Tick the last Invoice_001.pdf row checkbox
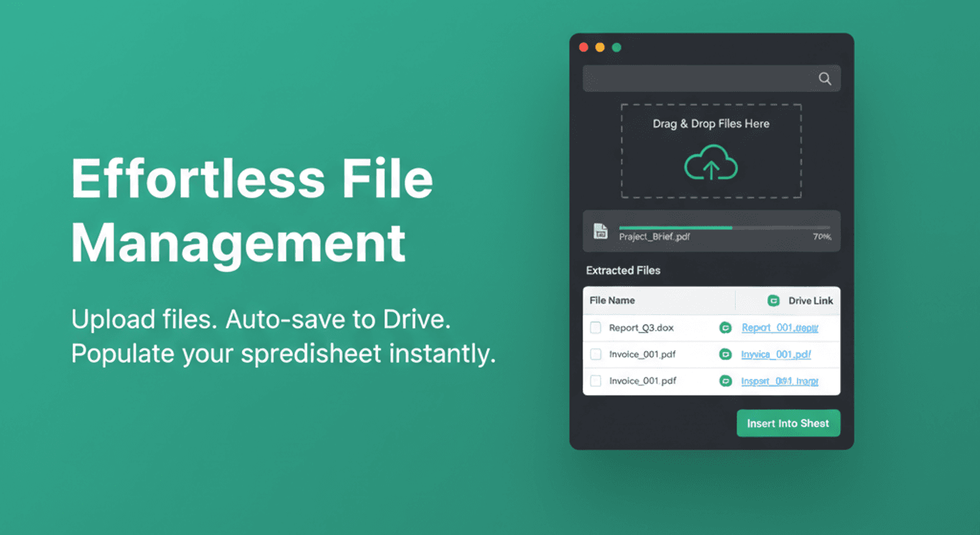980x535 pixels. pos(596,381)
